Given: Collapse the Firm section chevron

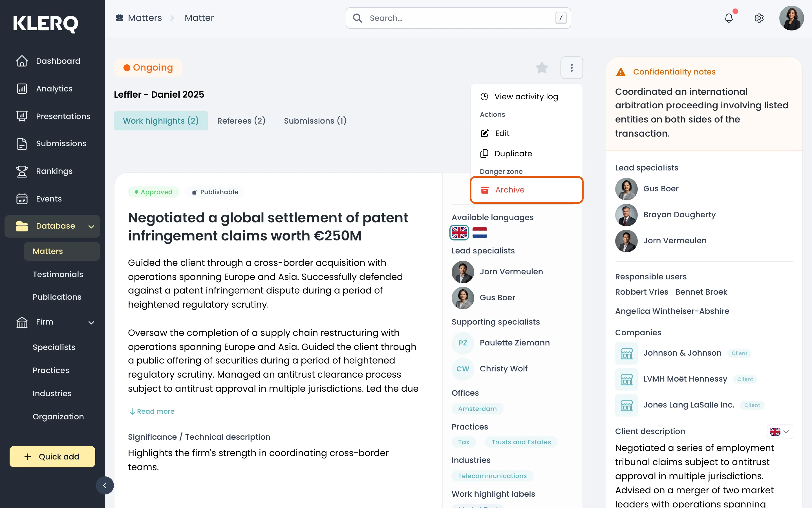Looking at the screenshot, I should point(91,323).
